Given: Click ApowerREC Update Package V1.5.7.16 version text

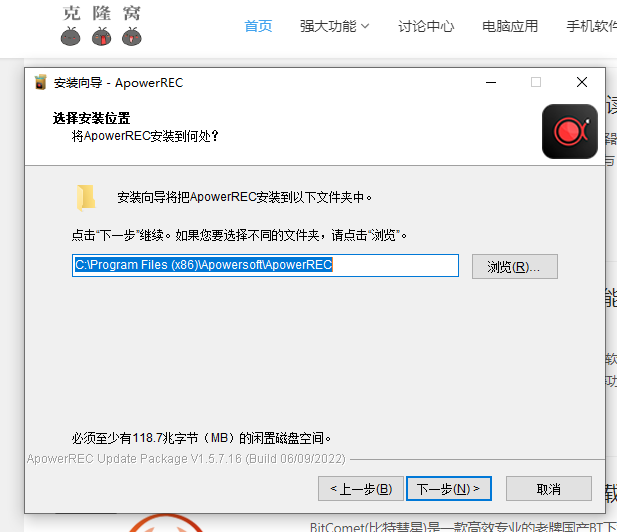Looking at the screenshot, I should coord(186,459).
